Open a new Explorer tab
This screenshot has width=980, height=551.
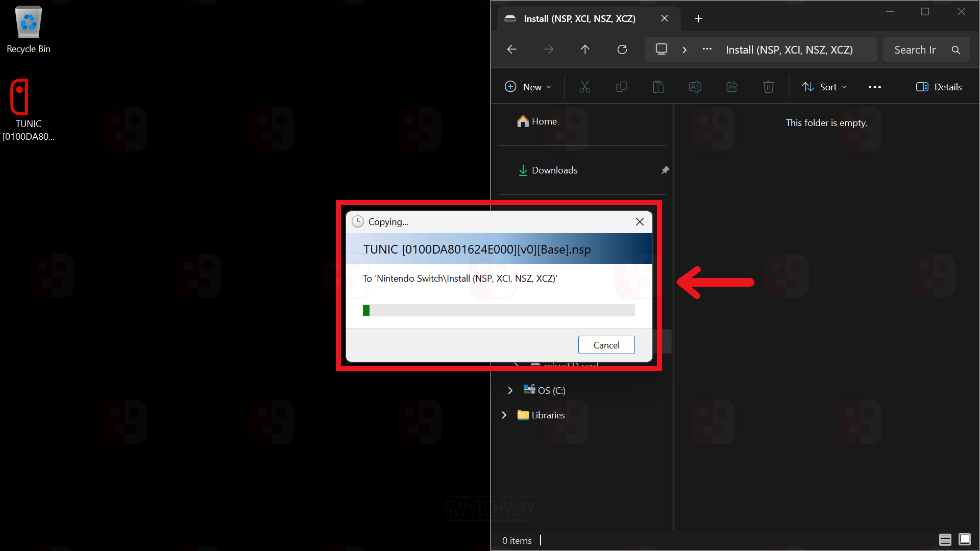[x=698, y=19]
